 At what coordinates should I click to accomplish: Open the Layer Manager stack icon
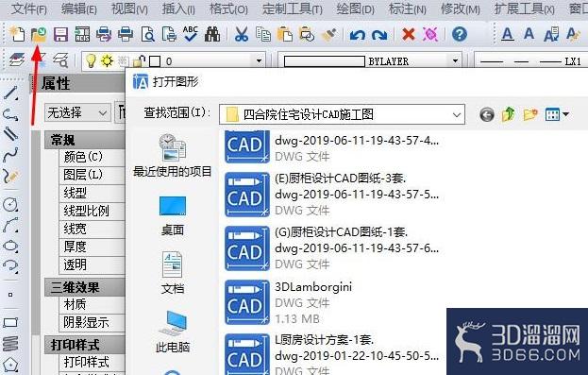pyautogui.click(x=17, y=60)
